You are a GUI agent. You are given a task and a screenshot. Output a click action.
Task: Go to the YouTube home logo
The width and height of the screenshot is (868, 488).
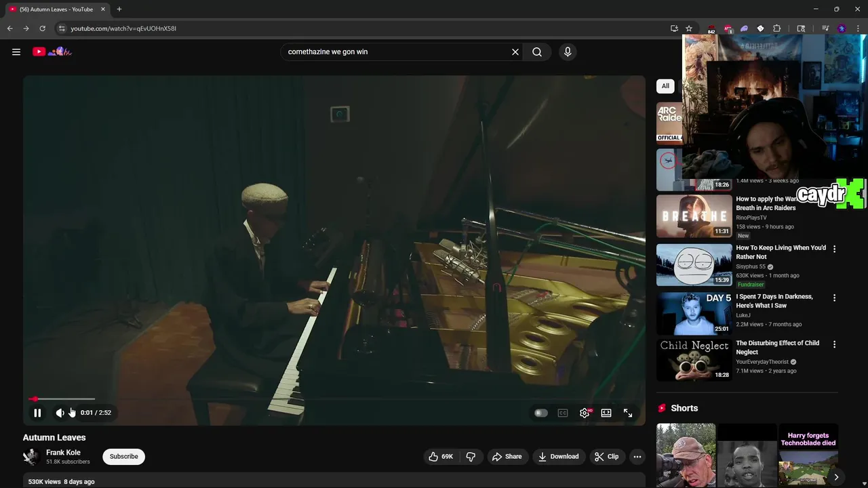(52, 52)
